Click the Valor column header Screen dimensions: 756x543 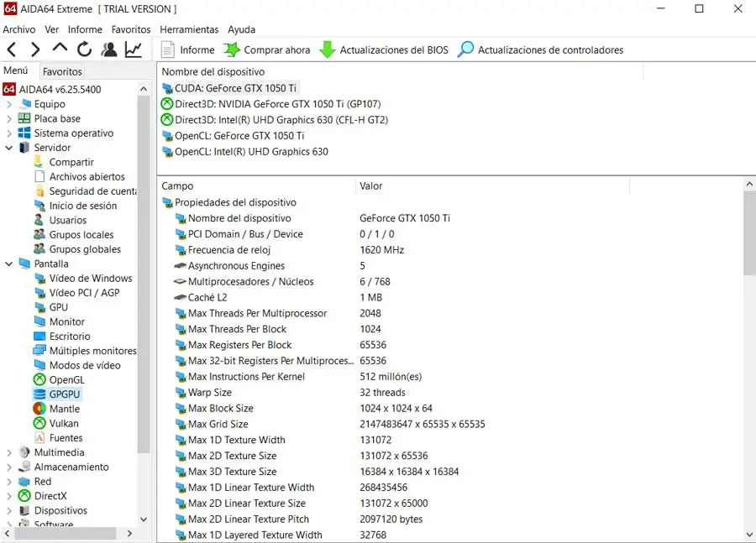pyautogui.click(x=493, y=186)
